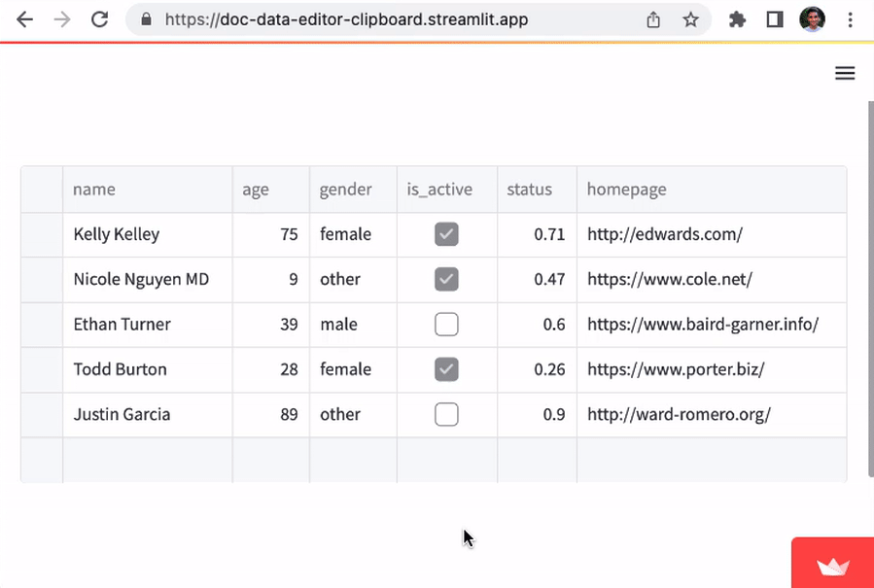874x588 pixels.
Task: Select the gender column header
Action: click(x=345, y=190)
